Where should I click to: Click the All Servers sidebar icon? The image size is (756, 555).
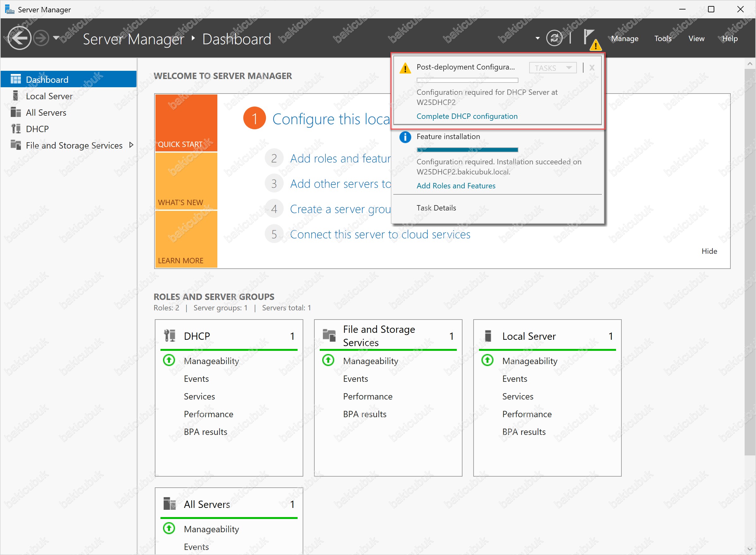[16, 112]
